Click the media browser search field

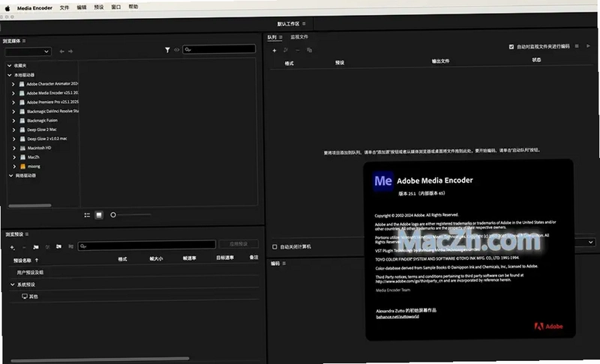click(219, 49)
